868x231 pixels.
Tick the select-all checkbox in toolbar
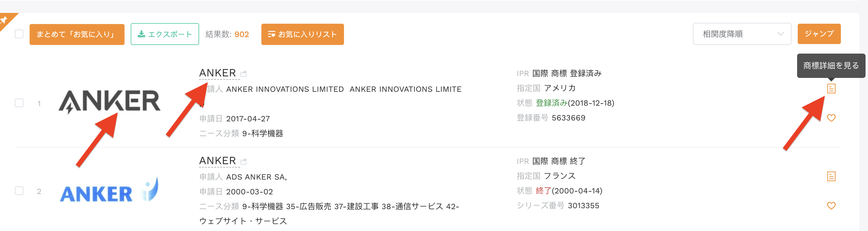pyautogui.click(x=19, y=34)
